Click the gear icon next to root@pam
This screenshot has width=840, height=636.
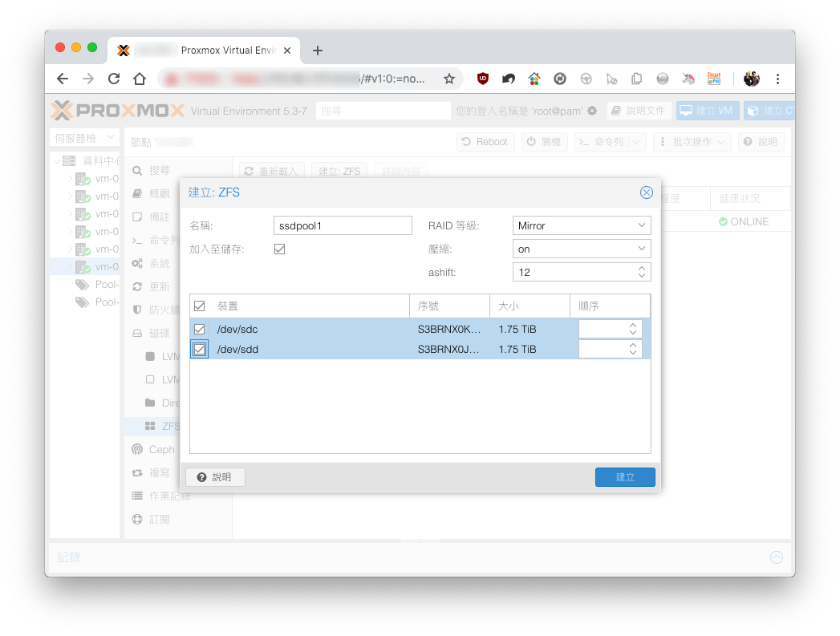(592, 111)
